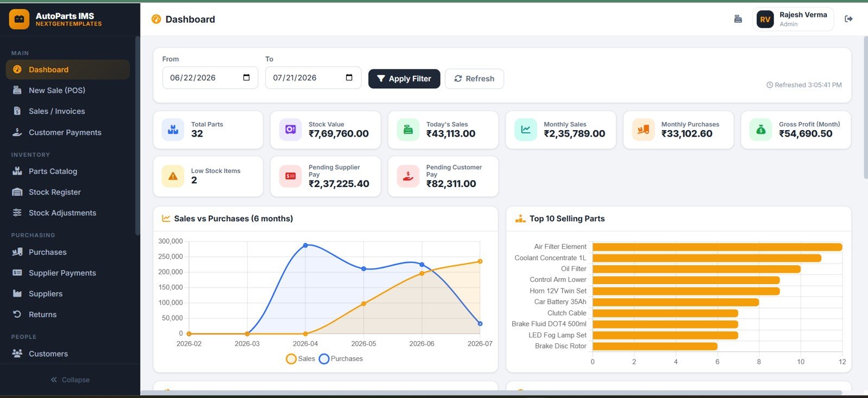The width and height of the screenshot is (868, 398).
Task: Click the Sales / Invoices document icon
Action: coord(17,111)
